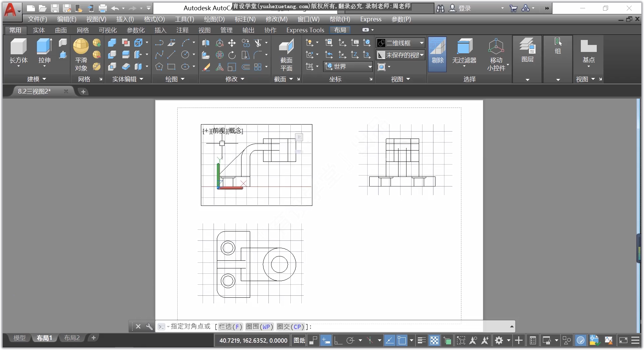Viewport: 644px width, 350px height.
Task: Click the Rotate tool in the Modify panel
Action: click(x=232, y=55)
